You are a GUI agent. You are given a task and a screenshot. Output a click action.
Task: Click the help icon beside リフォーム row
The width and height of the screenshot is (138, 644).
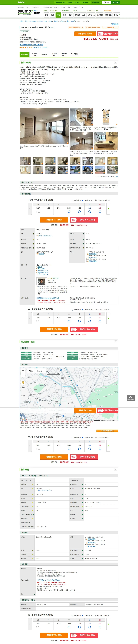82,519
